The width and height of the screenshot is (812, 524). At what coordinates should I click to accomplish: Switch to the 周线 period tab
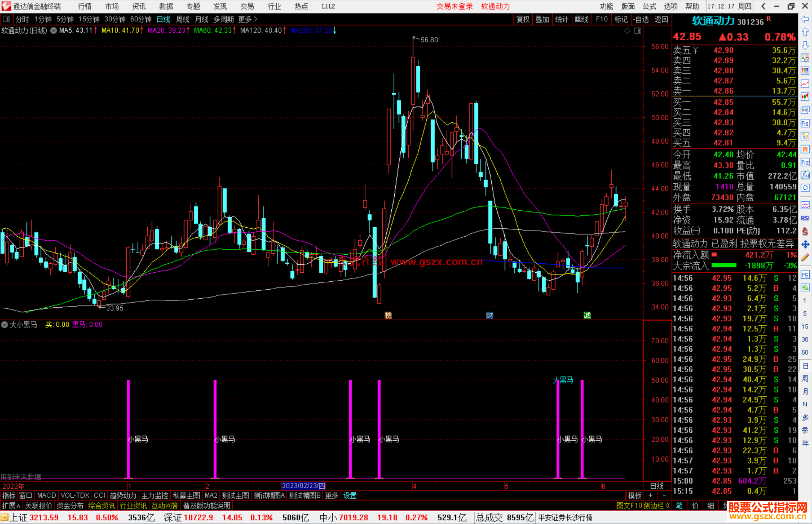point(183,19)
